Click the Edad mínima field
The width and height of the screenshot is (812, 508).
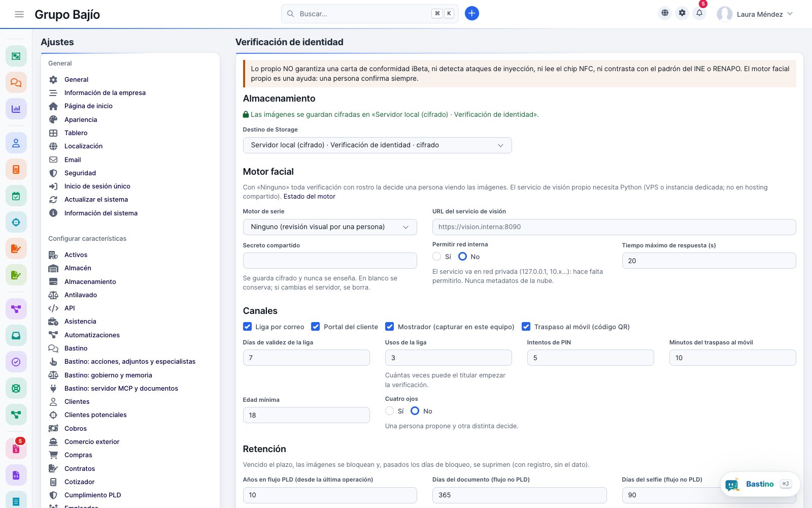(x=306, y=415)
